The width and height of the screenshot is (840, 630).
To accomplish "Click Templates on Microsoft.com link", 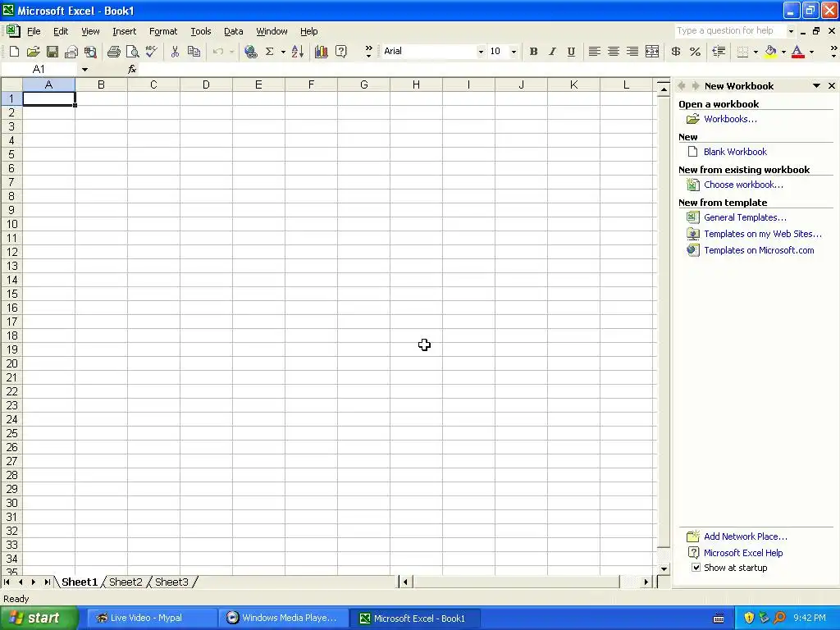I will click(x=759, y=250).
